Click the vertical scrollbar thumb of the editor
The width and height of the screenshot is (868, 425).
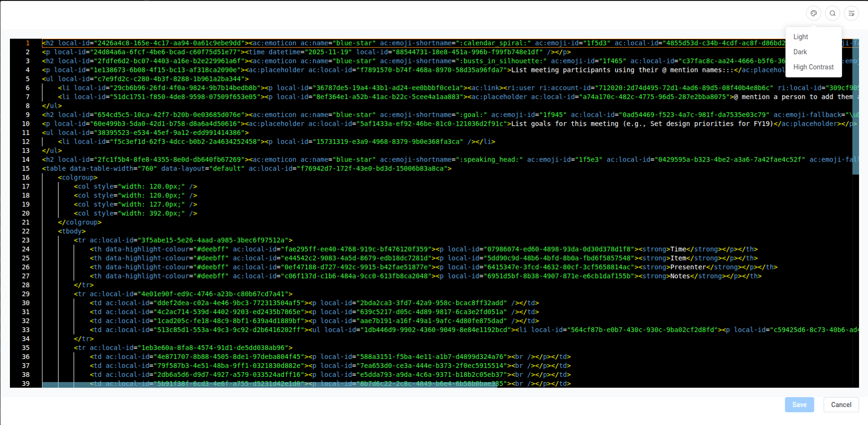click(855, 107)
